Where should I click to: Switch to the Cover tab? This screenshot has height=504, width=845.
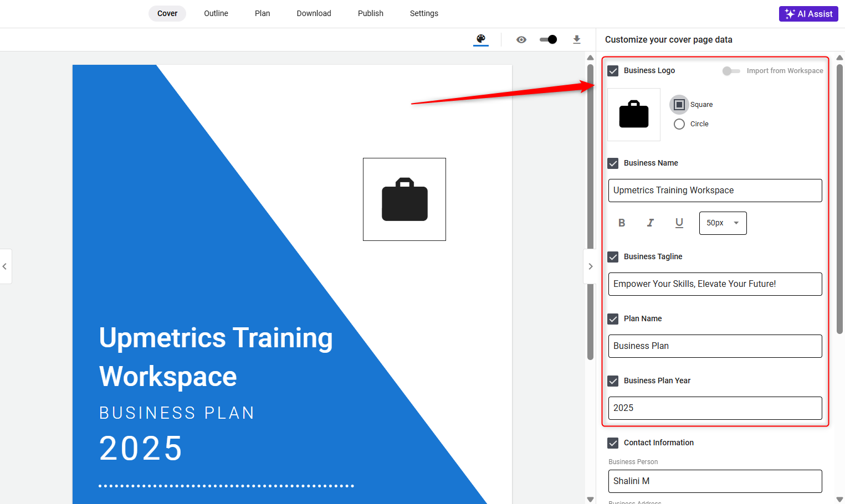coord(167,13)
